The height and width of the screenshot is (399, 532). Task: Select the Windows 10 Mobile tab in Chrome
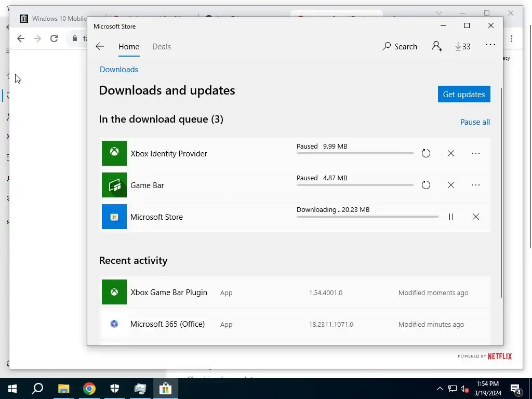pyautogui.click(x=54, y=19)
